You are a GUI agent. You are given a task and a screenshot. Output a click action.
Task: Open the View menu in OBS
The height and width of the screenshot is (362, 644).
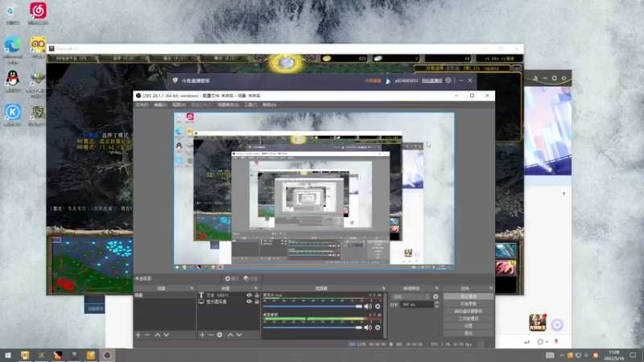click(179, 105)
